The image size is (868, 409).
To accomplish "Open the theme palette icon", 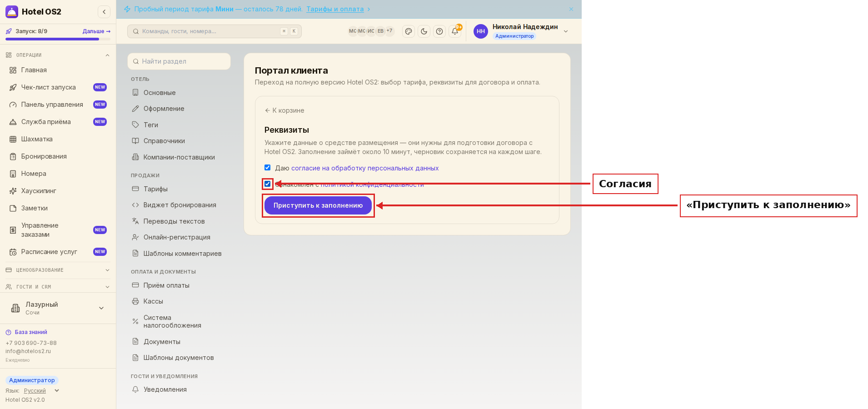I will pos(409,31).
